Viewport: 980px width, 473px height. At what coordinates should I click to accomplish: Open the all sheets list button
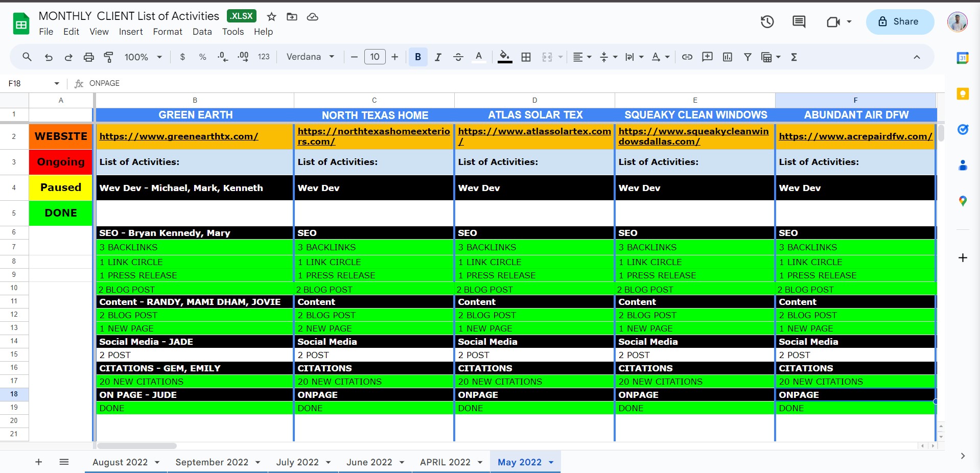[64, 462]
